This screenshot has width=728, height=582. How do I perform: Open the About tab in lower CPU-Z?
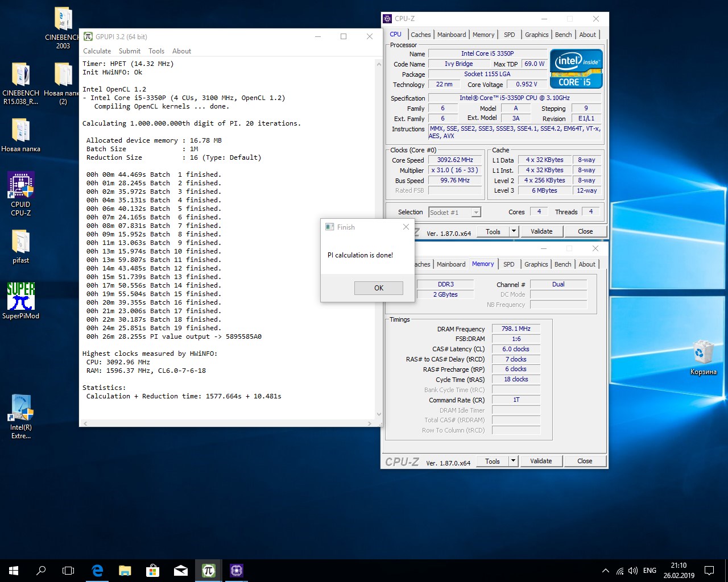pyautogui.click(x=587, y=264)
